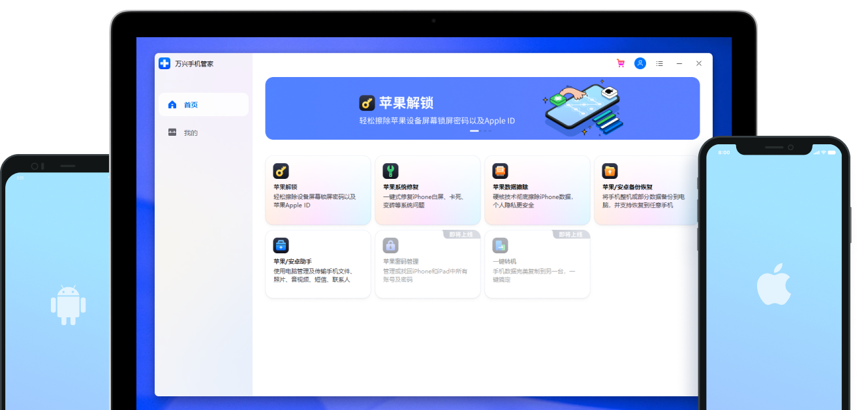This screenshot has width=868, height=410.
Task: Click the 即将上线 badge on 苹果密码管理
Action: coord(462,234)
